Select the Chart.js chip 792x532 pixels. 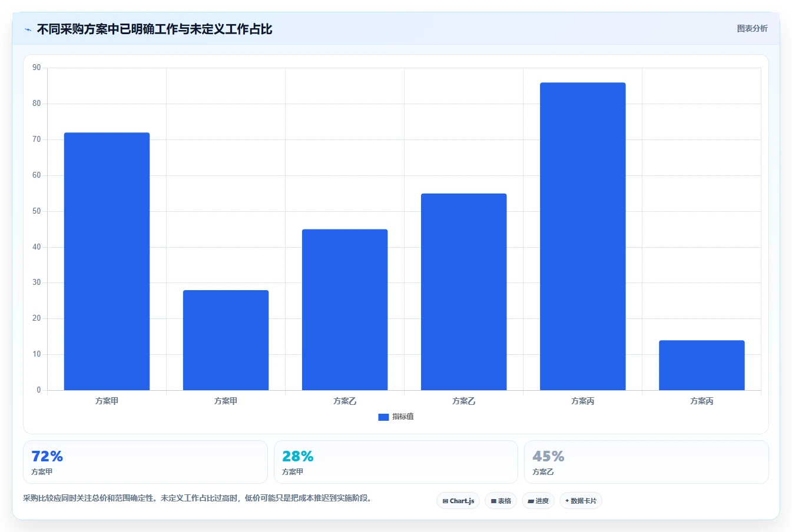458,501
